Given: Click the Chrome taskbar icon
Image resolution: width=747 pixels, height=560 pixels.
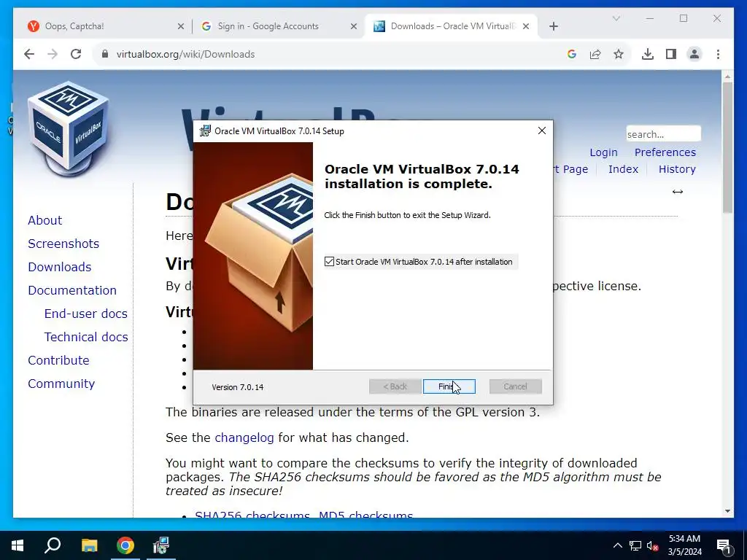Looking at the screenshot, I should (125, 545).
